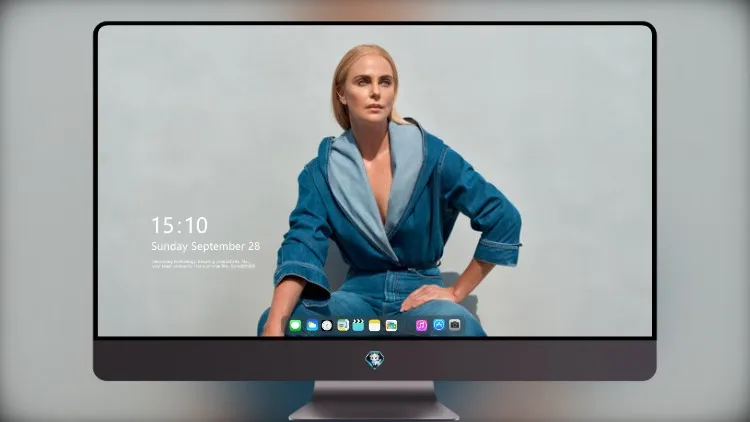Screen dimensions: 750x422
Task: Click the Sunday September 28 date text
Action: [x=206, y=246]
